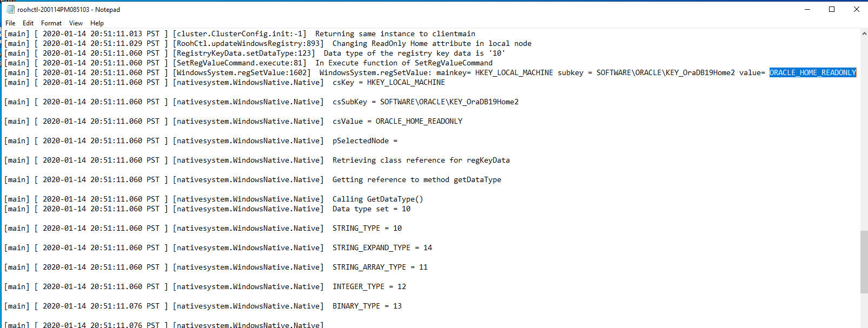Maximize the Notepad window

[832, 9]
